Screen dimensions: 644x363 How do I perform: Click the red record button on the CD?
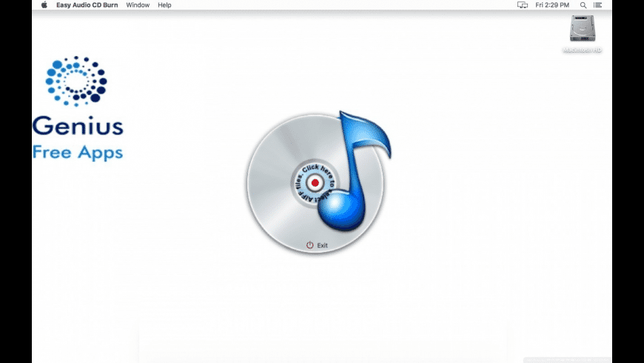(x=315, y=183)
